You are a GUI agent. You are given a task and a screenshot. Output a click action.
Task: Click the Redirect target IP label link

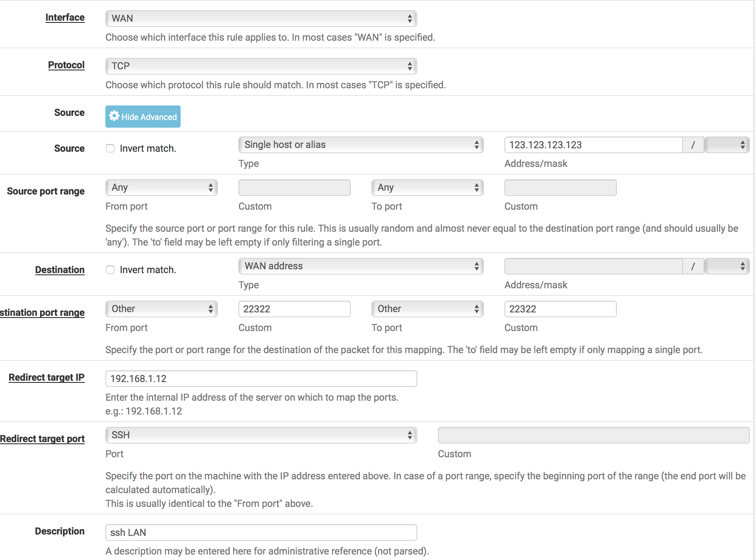pyautogui.click(x=47, y=377)
